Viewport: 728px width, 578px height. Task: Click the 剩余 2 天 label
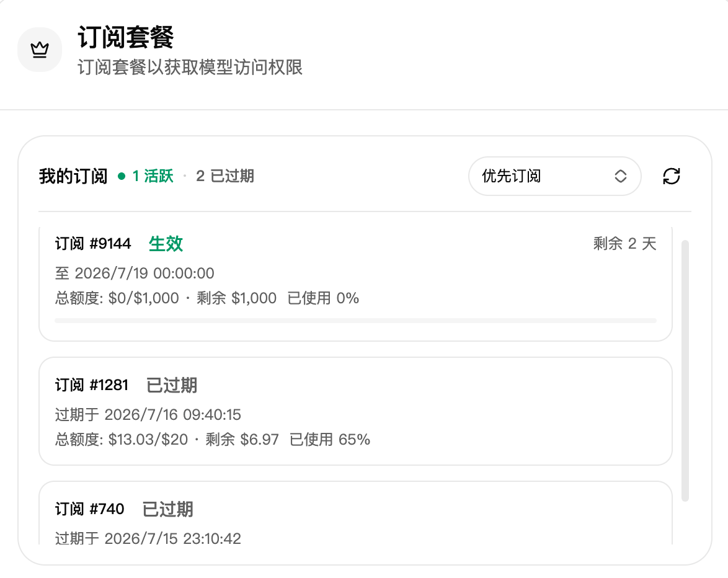(x=624, y=244)
